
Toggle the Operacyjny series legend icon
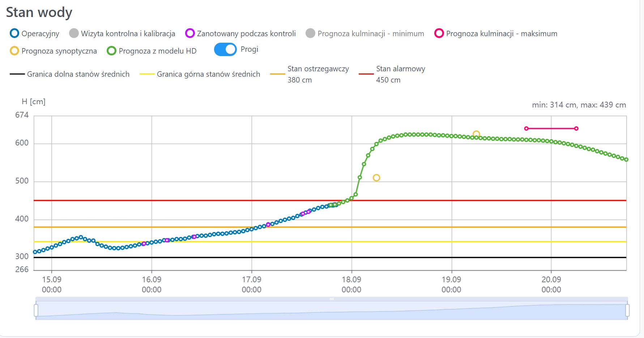pyautogui.click(x=14, y=34)
